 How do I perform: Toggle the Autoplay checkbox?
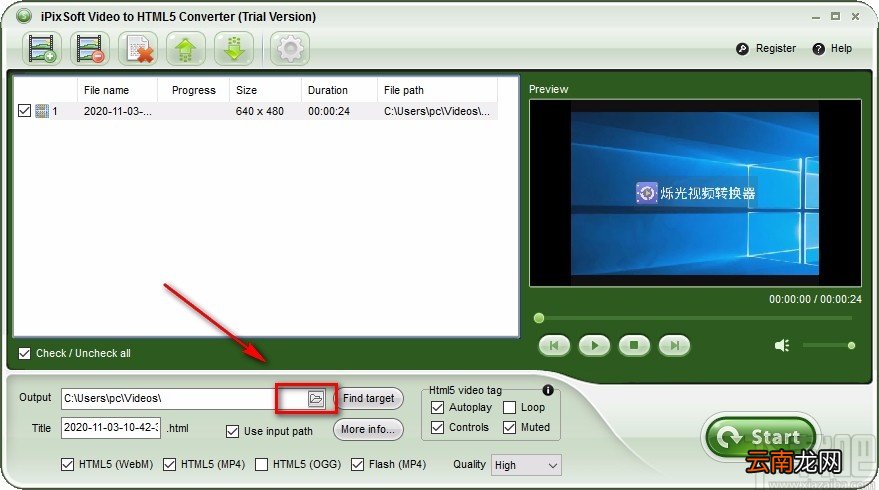click(x=437, y=407)
